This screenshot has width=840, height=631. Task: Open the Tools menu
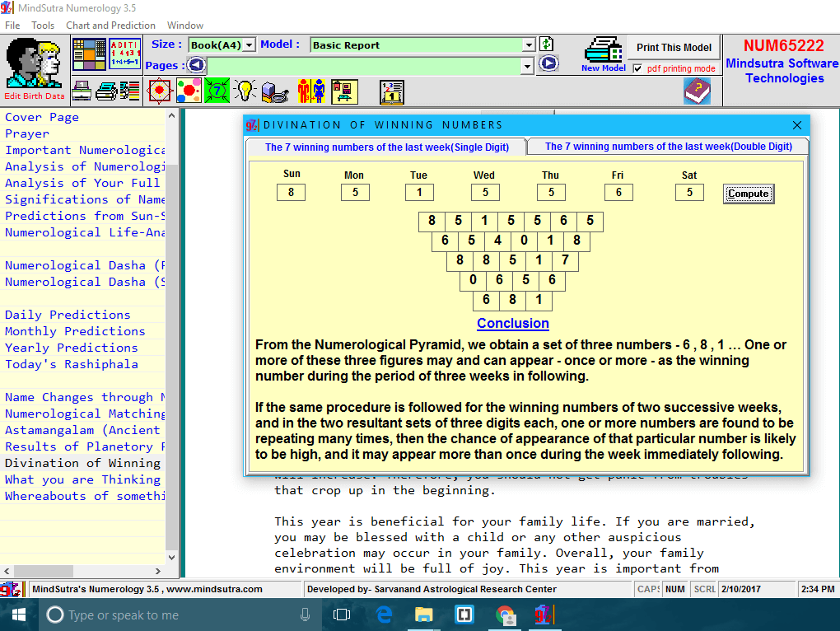click(x=43, y=26)
